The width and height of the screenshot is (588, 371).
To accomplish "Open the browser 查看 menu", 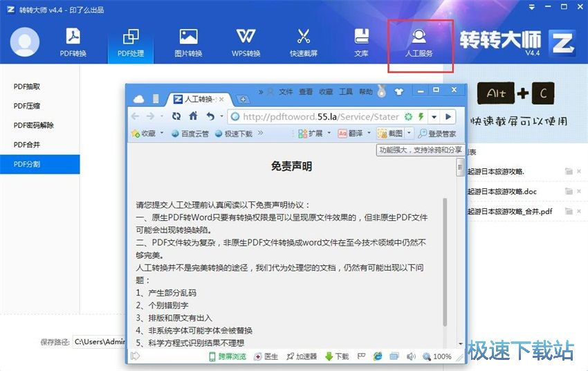I will pyautogui.click(x=306, y=91).
